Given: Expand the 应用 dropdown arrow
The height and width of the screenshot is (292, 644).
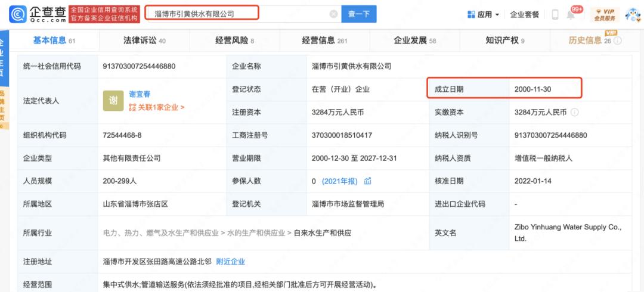Looking at the screenshot, I should (497, 15).
